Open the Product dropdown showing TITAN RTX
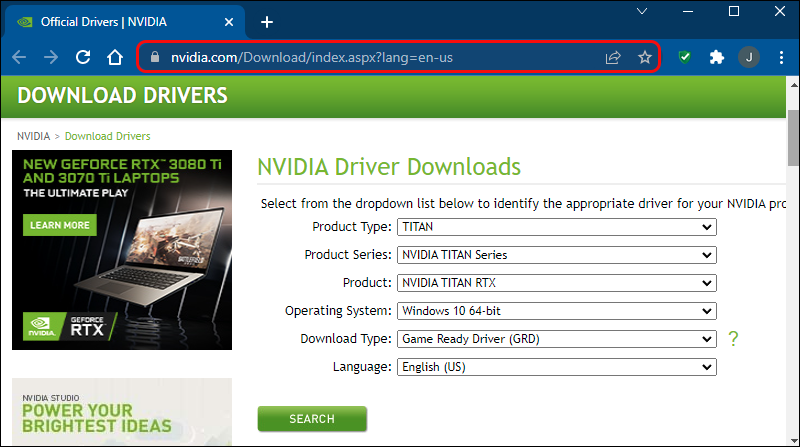The image size is (800, 447). click(557, 283)
